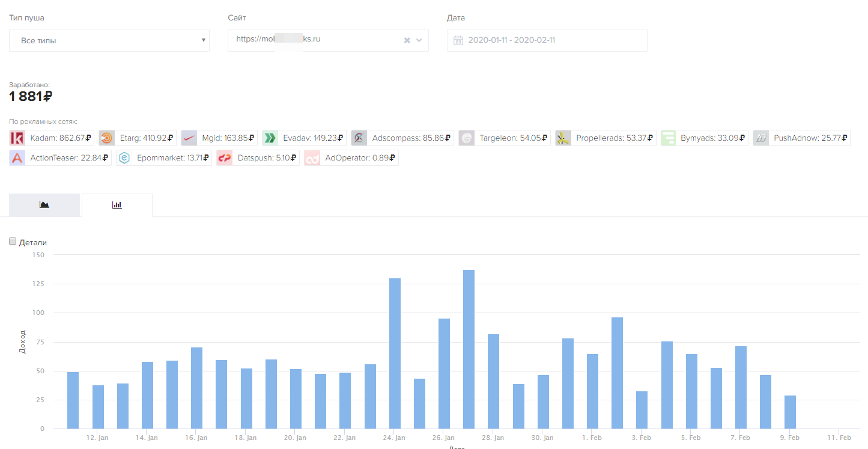The image size is (868, 449).
Task: Click the Adscompass network logo icon
Action: pos(359,138)
